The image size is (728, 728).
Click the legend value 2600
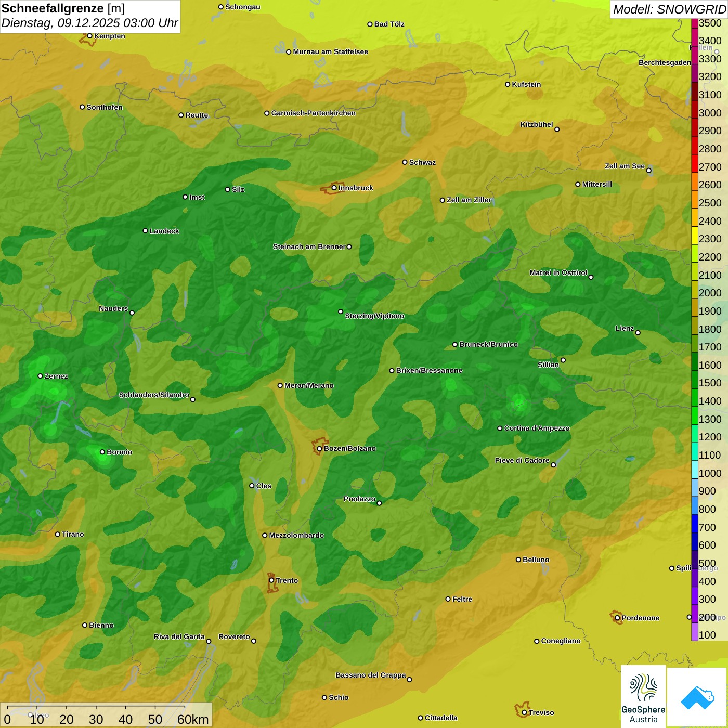710,185
